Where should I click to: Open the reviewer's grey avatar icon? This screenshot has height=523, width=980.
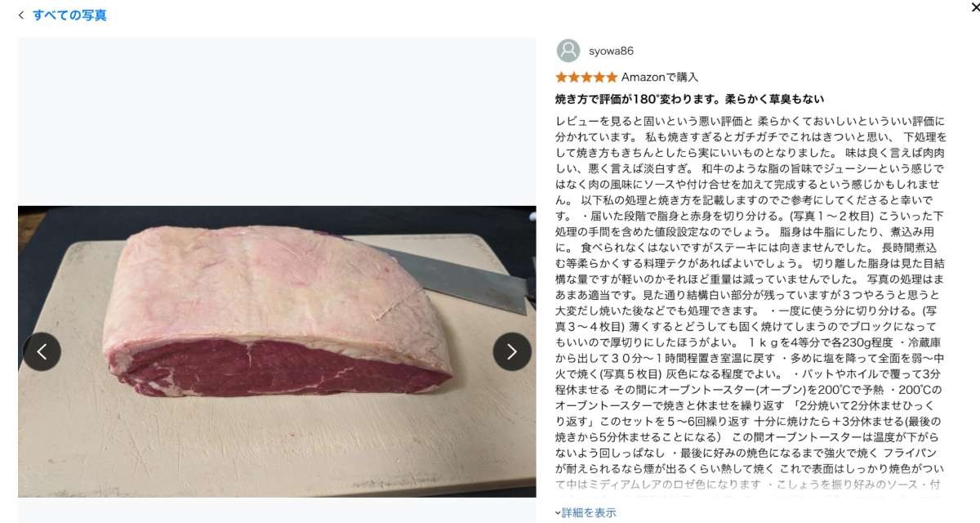pos(568,51)
